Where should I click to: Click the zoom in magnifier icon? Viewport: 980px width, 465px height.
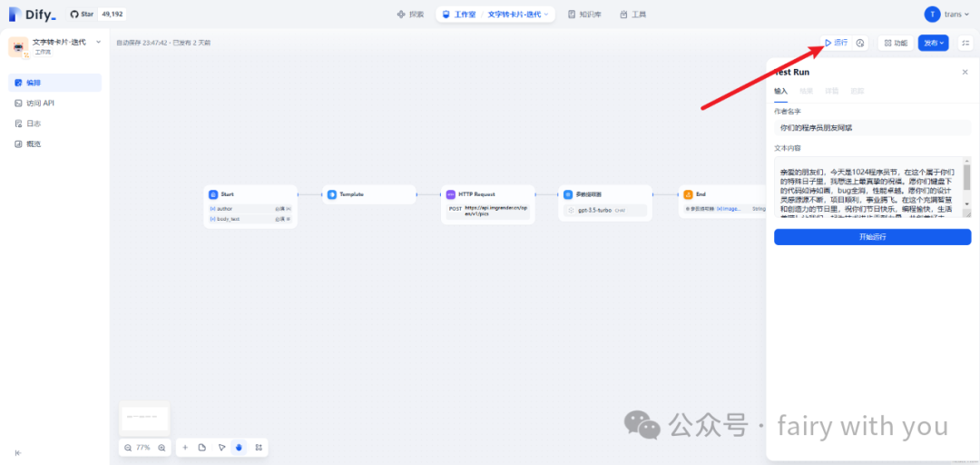[162, 448]
